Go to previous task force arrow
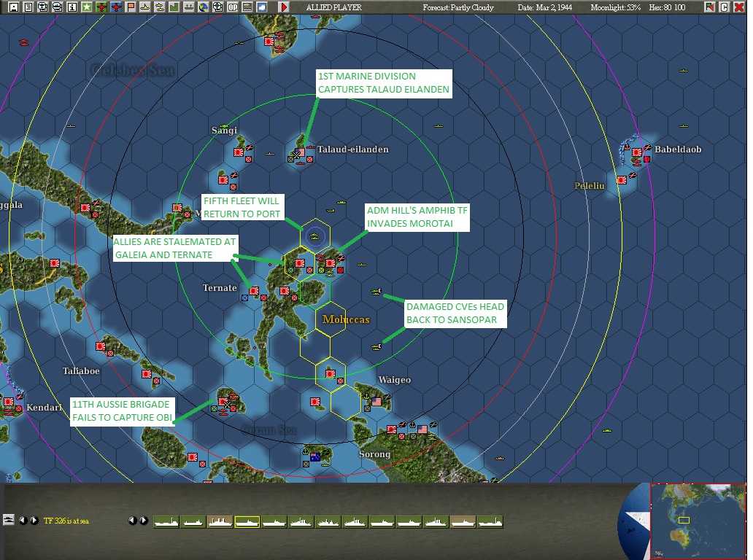Viewport: 753px width, 560px height. tap(23, 521)
